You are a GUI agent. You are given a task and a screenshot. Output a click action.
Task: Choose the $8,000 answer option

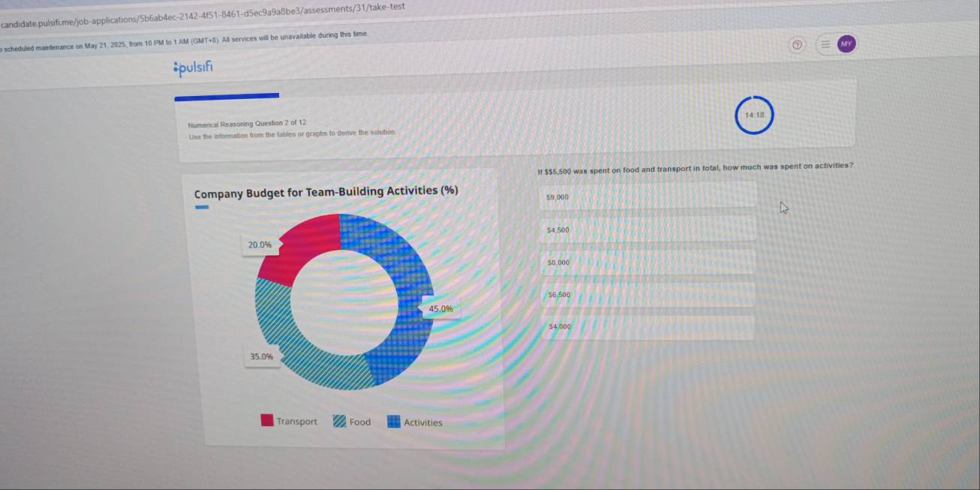click(649, 263)
